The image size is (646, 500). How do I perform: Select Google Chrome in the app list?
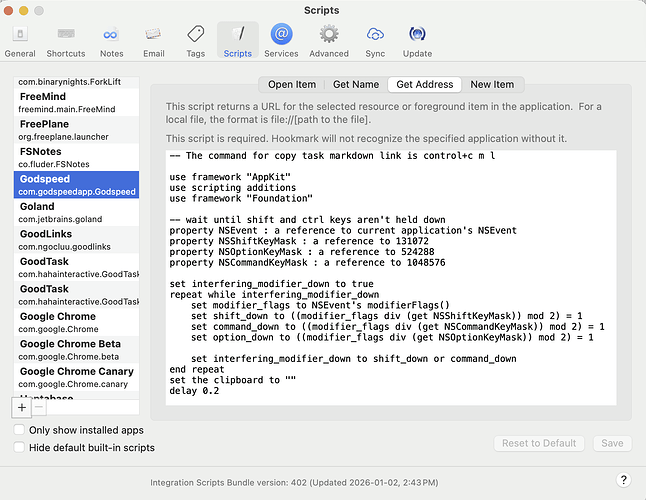58,322
